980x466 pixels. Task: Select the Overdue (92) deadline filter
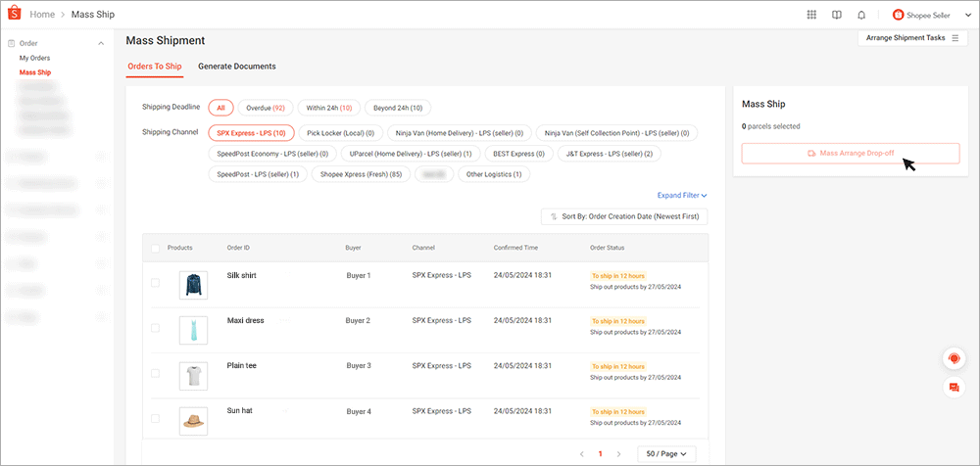265,108
